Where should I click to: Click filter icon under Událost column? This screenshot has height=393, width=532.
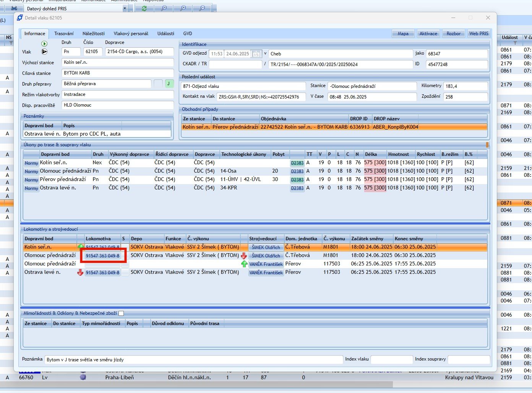pyautogui.click(x=515, y=43)
